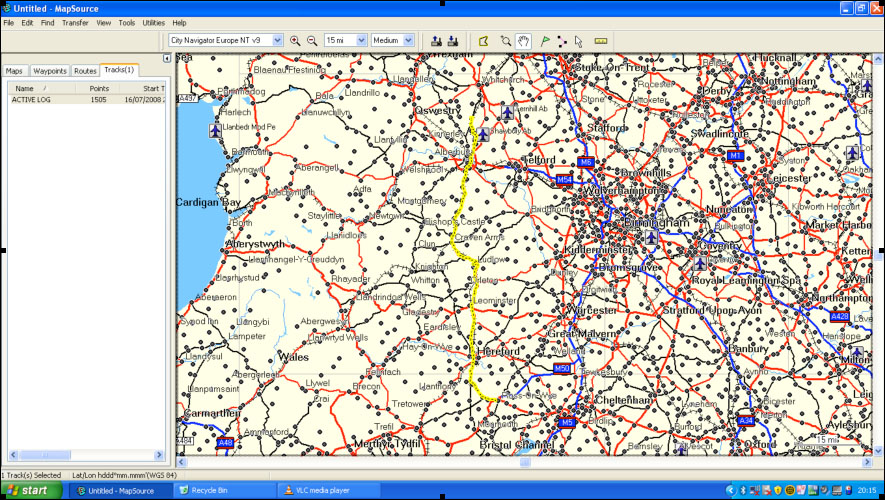Click the M54 motorway shield
Image resolution: width=885 pixels, height=500 pixels.
click(564, 180)
